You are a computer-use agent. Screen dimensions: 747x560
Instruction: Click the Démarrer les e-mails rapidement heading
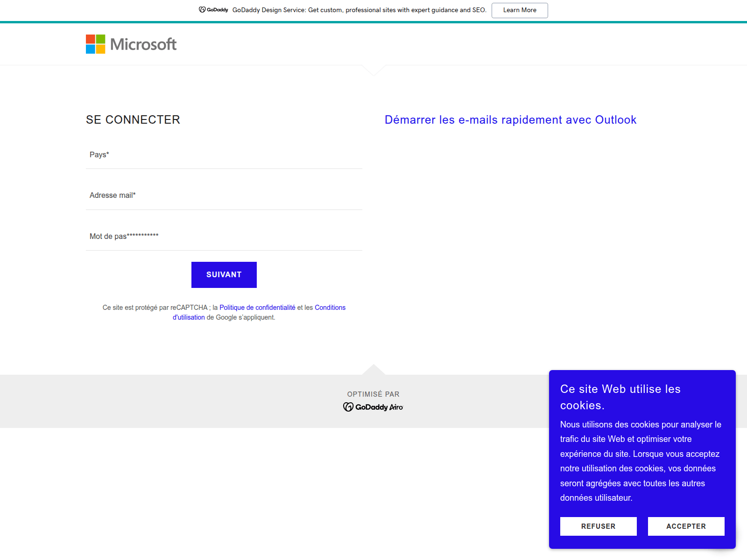pyautogui.click(x=510, y=120)
